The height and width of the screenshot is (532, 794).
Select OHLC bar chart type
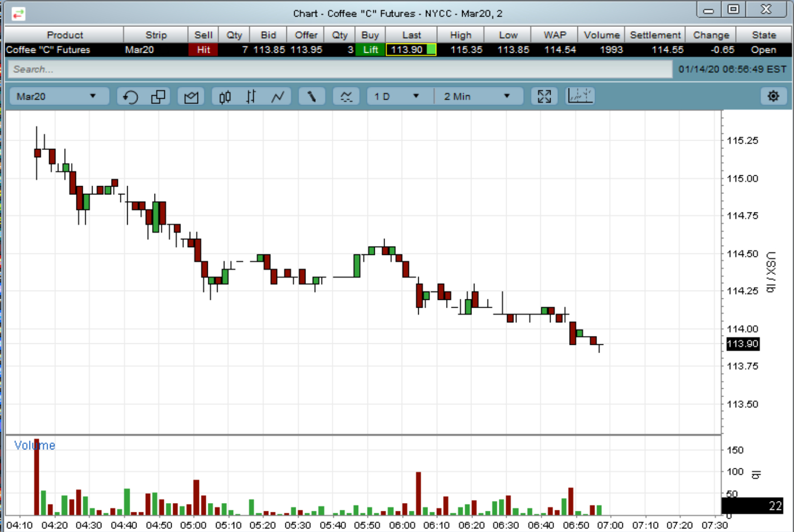point(251,97)
